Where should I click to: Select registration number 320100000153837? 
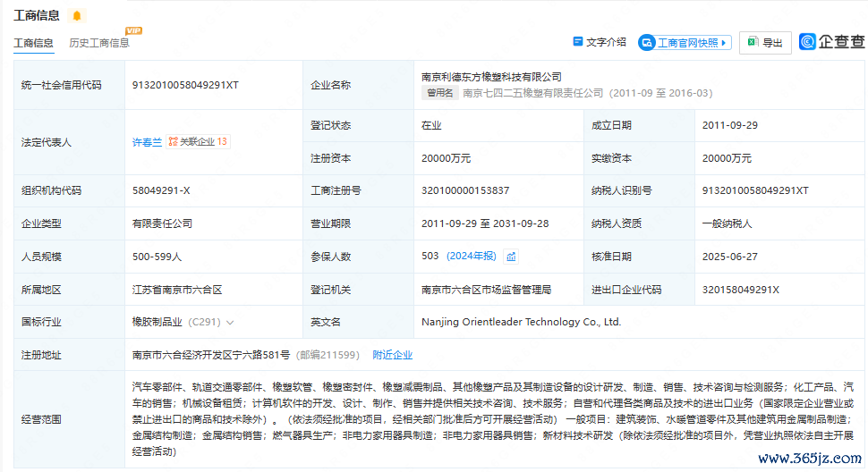(x=465, y=190)
